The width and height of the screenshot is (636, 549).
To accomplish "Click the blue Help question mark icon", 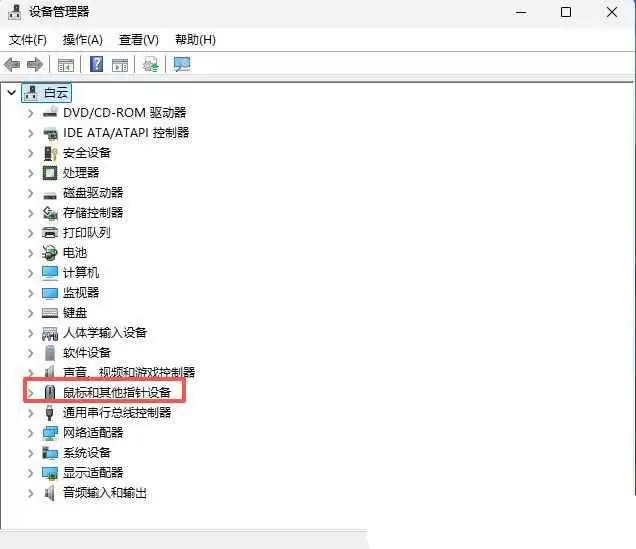I will (96, 64).
